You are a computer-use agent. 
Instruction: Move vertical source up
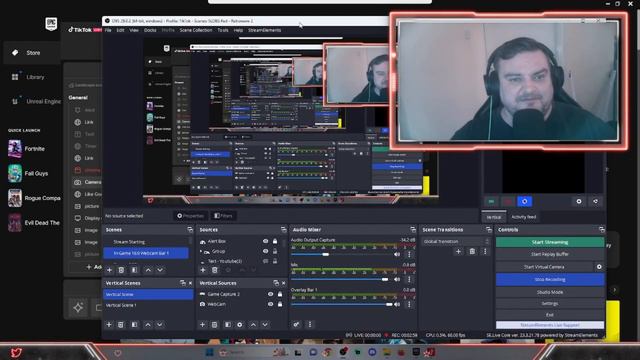tap(253, 324)
